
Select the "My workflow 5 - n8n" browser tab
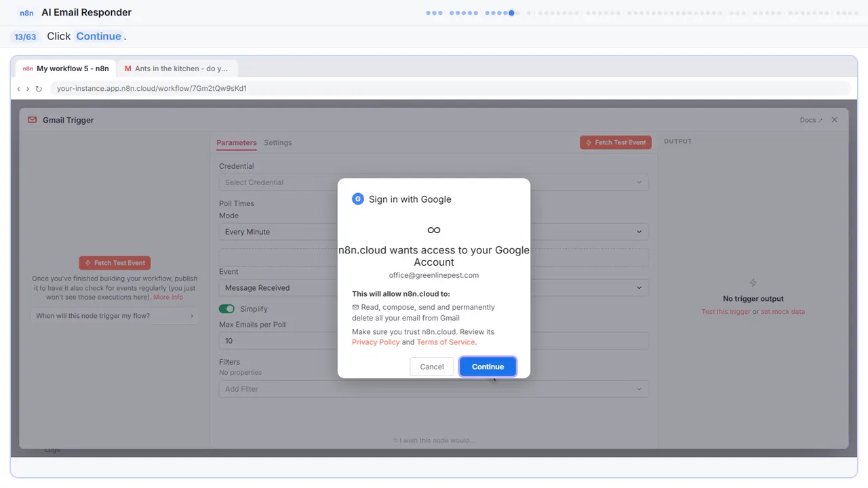pyautogui.click(x=66, y=68)
